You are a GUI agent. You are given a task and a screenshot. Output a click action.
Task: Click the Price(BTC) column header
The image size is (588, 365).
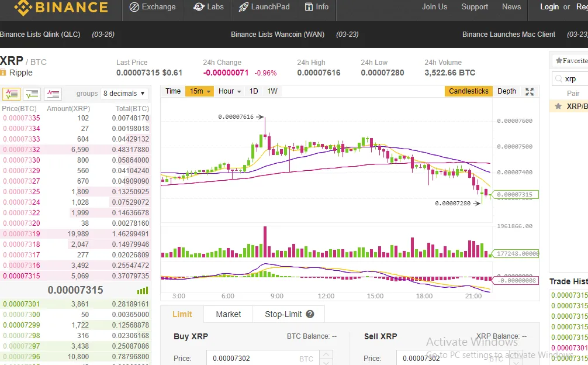19,109
